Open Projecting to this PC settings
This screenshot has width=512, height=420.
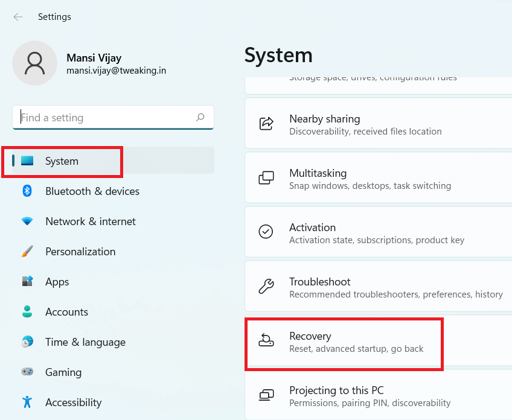tap(379, 395)
